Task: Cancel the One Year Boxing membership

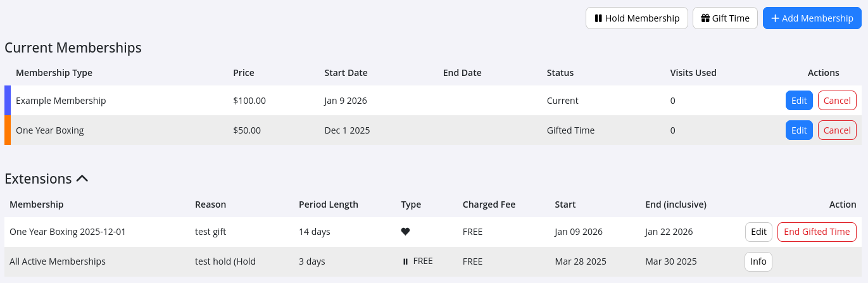Action: 837,130
